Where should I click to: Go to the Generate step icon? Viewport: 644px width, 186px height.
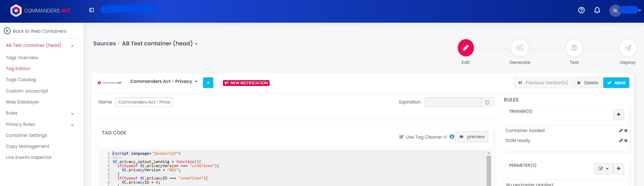point(520,48)
